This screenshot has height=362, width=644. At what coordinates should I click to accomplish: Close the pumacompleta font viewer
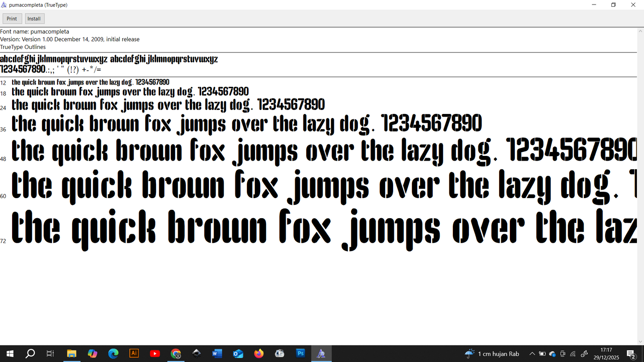633,5
